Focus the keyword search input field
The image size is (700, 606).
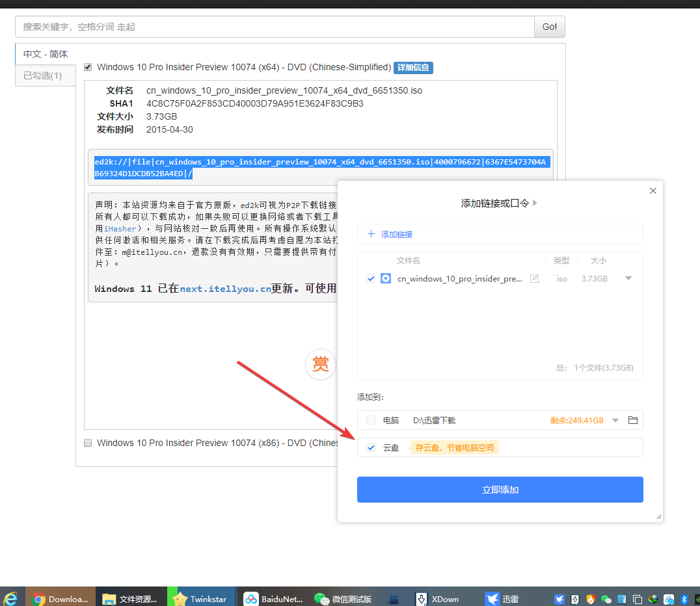275,27
